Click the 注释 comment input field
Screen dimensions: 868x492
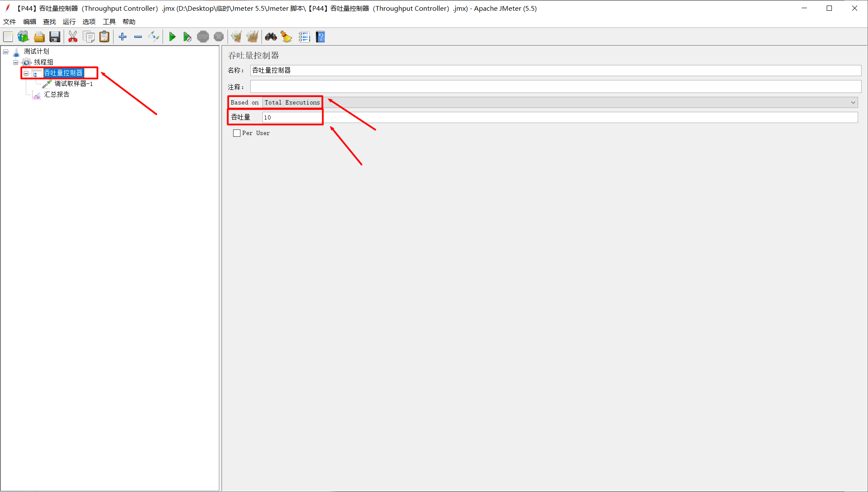(x=556, y=87)
